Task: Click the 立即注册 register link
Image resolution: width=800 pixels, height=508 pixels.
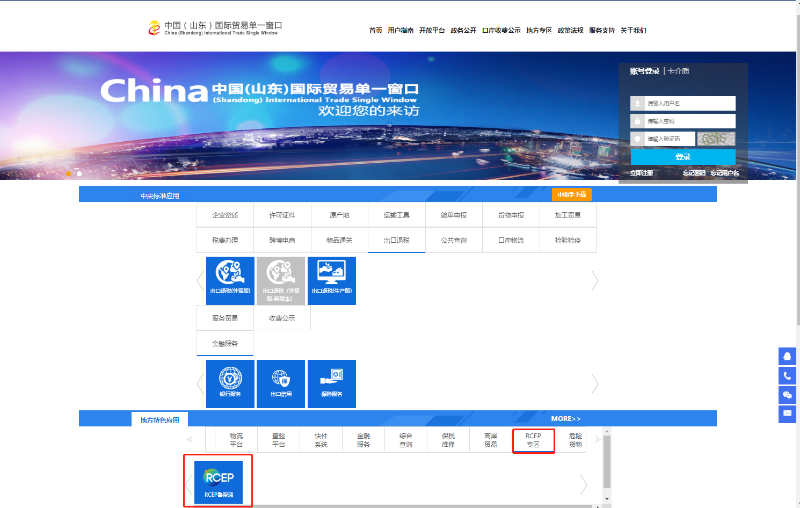Action: pyautogui.click(x=641, y=173)
